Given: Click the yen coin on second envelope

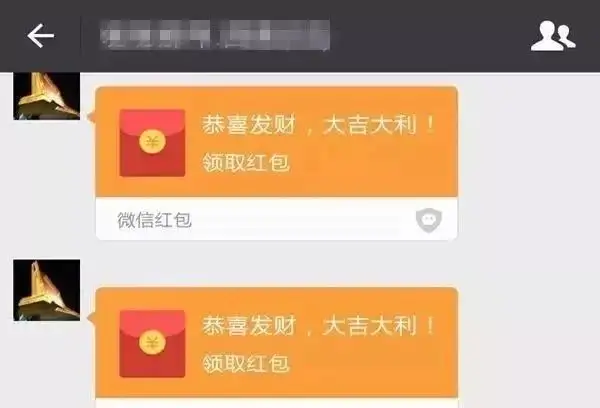Looking at the screenshot, I should click(x=152, y=343).
